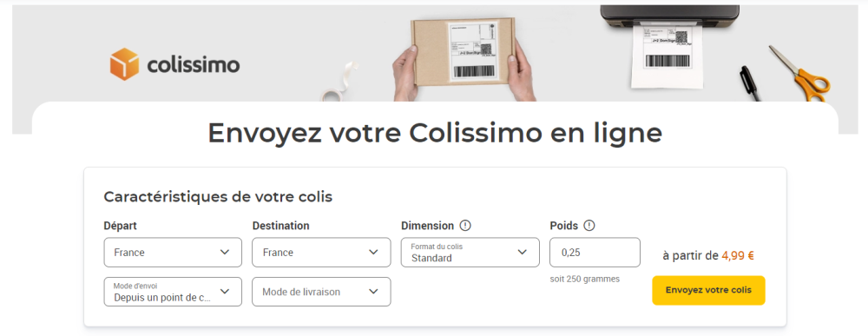Image resolution: width=868 pixels, height=336 pixels.
Task: Click the colissimo wordmark text
Action: [x=194, y=65]
